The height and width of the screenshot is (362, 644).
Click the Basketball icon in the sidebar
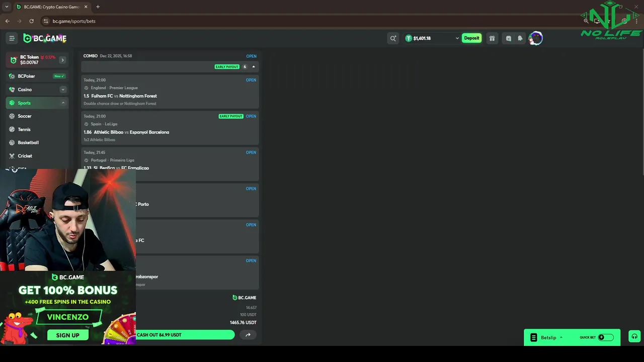(x=12, y=142)
